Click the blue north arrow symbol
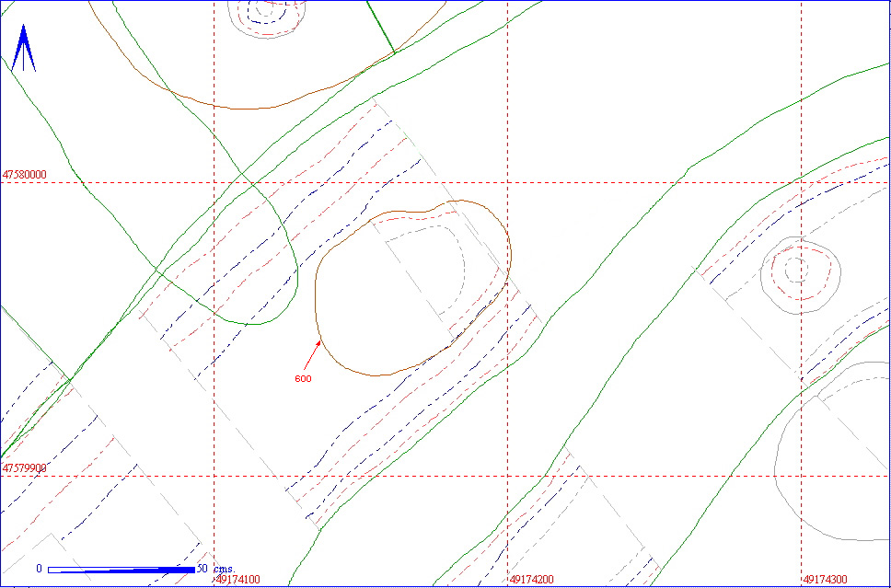 click(x=23, y=48)
